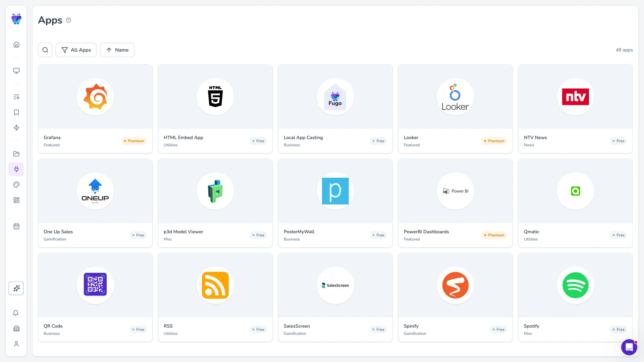
Task: Click the Spotify title text
Action: coord(532,326)
